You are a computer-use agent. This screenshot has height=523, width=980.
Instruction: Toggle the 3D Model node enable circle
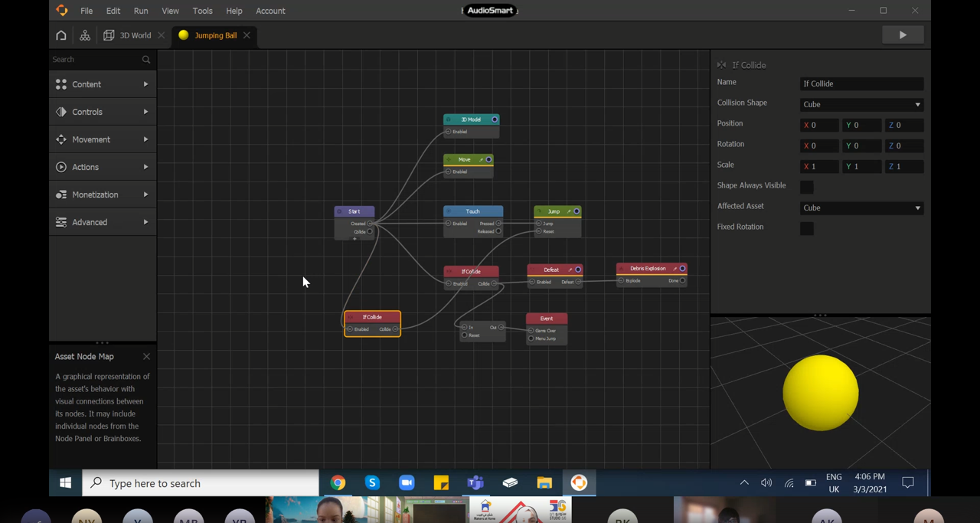pos(495,119)
